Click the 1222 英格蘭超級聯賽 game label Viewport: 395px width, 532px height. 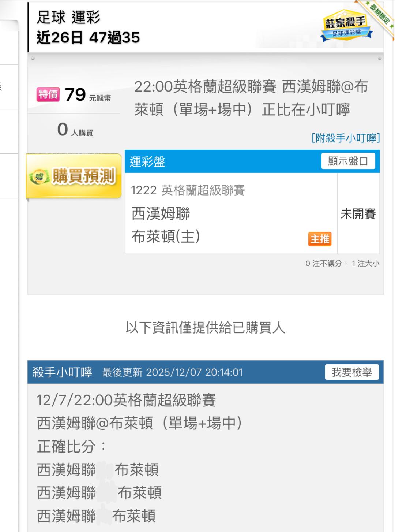188,190
